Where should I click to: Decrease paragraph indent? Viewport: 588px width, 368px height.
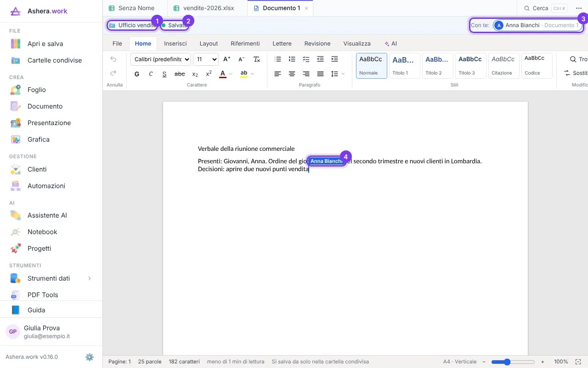click(320, 59)
